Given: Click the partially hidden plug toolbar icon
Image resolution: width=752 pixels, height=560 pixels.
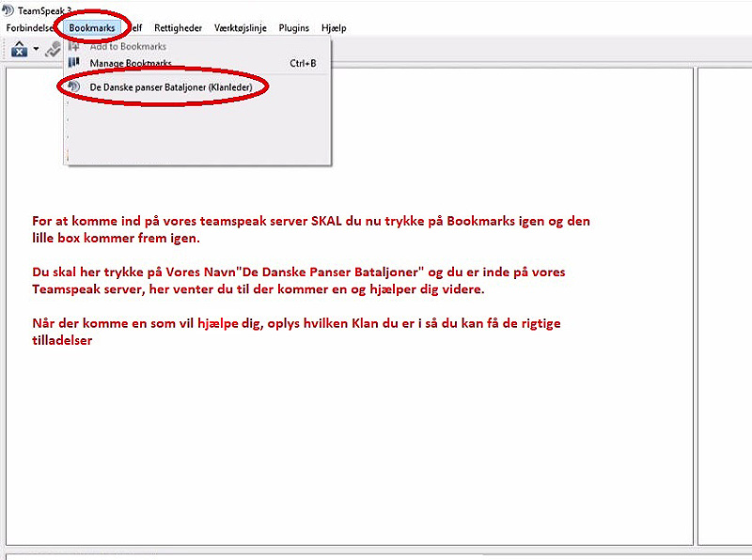Looking at the screenshot, I should 55,49.
